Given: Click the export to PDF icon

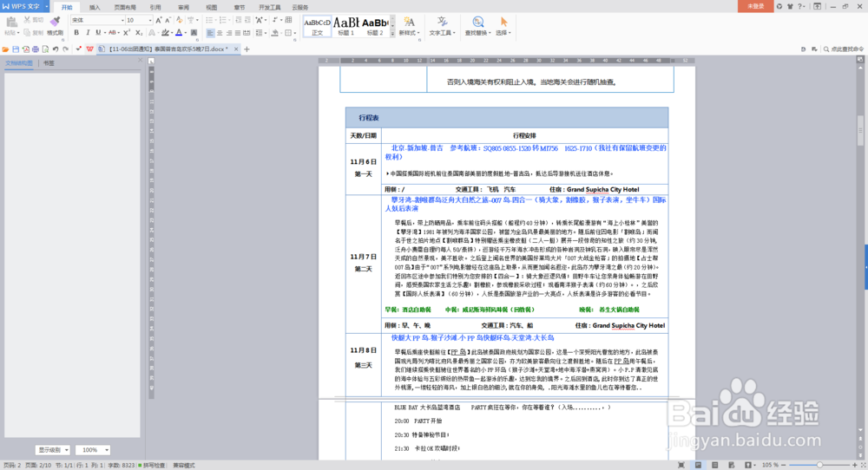Looking at the screenshot, I should 25,49.
